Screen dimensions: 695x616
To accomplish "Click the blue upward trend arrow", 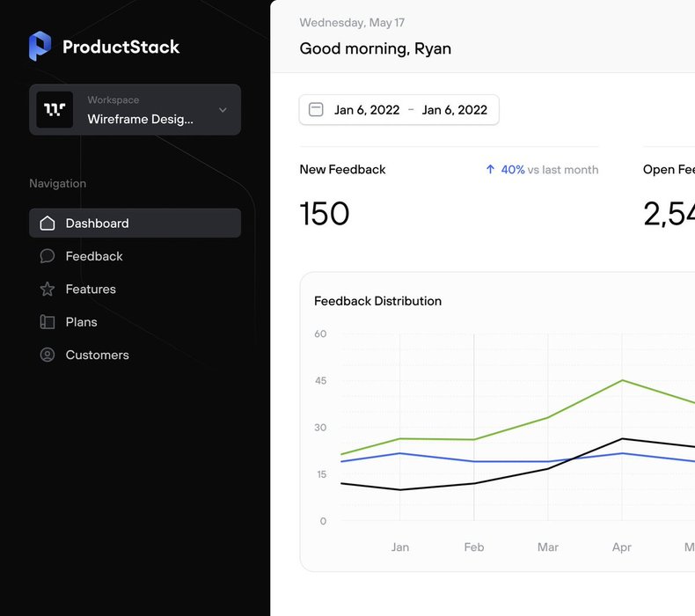I will pyautogui.click(x=490, y=170).
